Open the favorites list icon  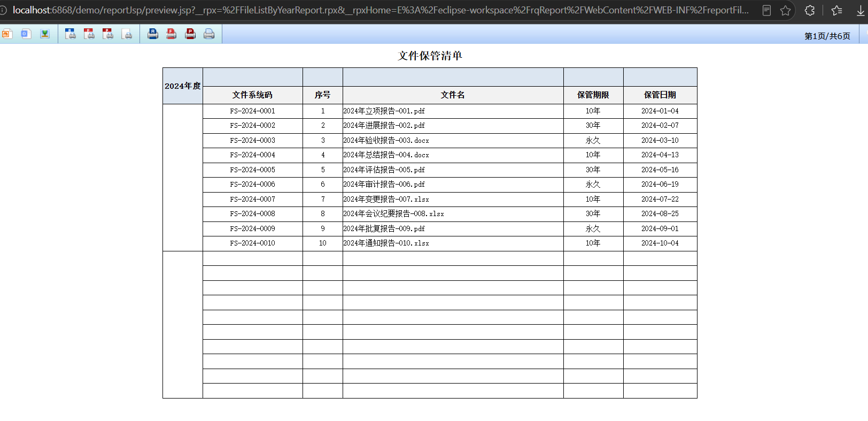[x=837, y=10]
